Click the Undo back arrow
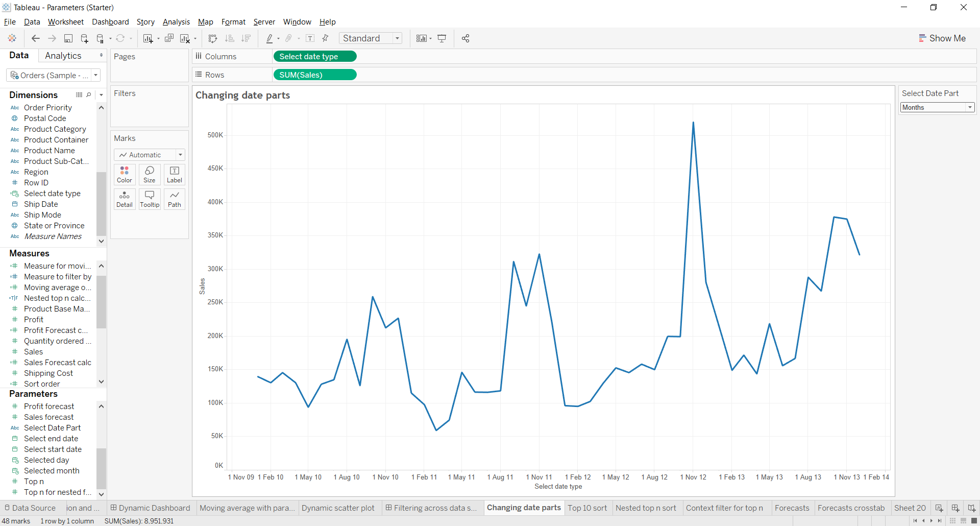980x526 pixels. tap(35, 38)
